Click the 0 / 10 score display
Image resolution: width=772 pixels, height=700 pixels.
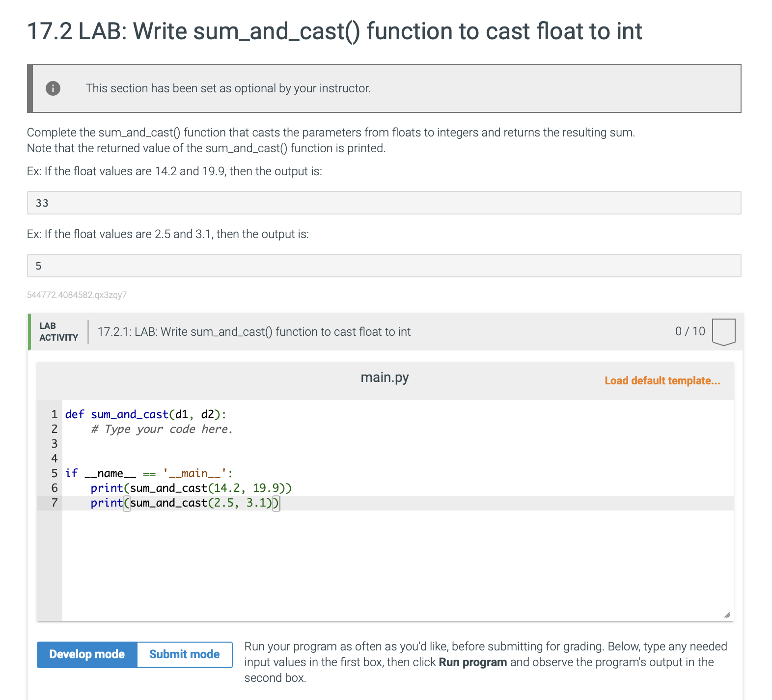(x=689, y=331)
